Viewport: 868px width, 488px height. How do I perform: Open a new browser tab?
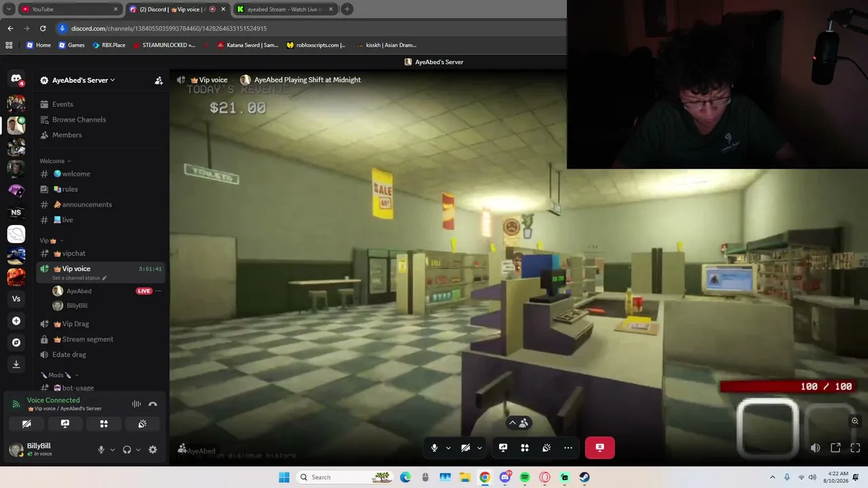[347, 9]
